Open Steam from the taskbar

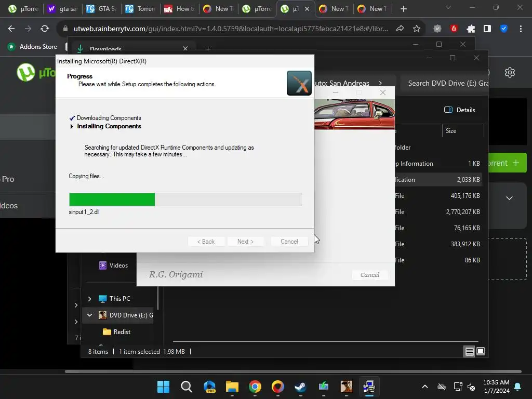tap(300, 387)
